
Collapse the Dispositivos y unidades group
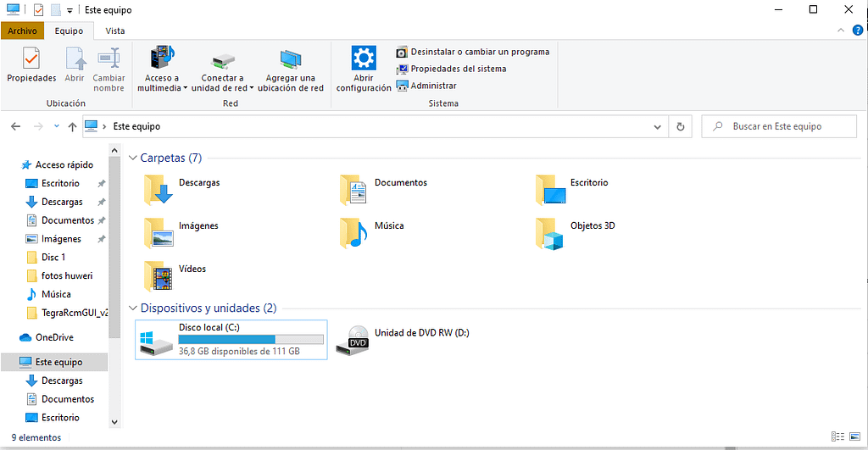[x=133, y=308]
